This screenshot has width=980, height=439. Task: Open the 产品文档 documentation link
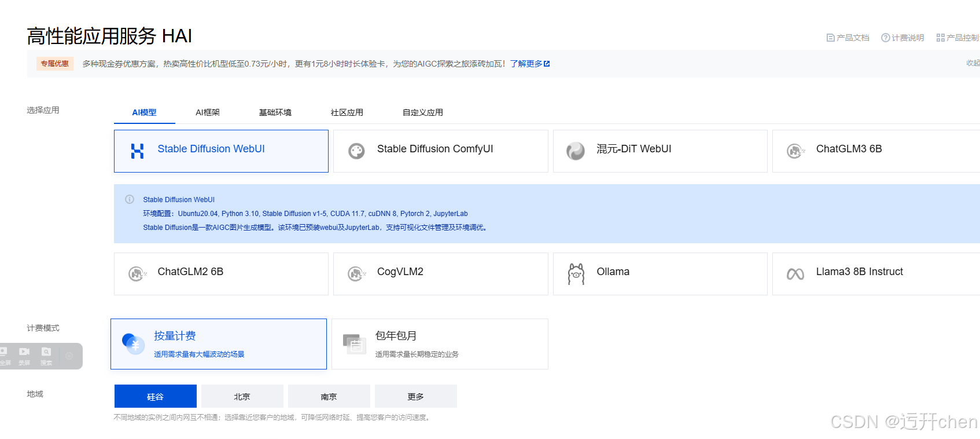pos(848,38)
